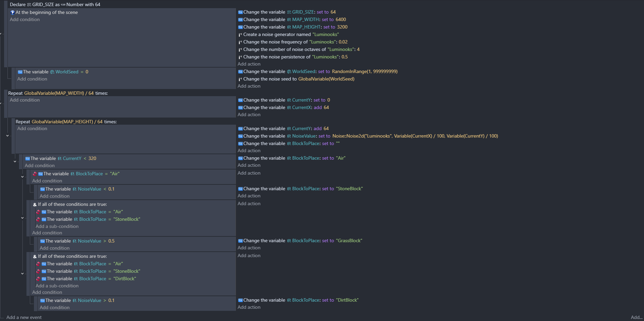Click the scene start icon beside "At the beginning of the scene"
Viewport: 644px width, 321px height.
13,13
